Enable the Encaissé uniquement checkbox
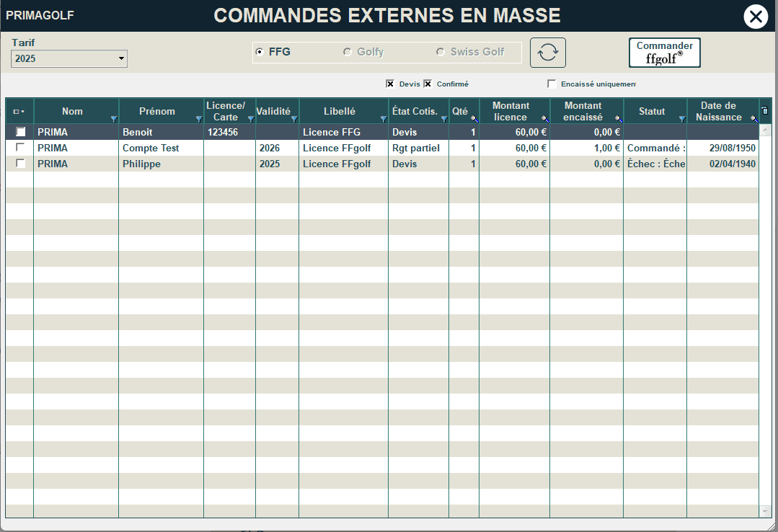The image size is (778, 532). [x=552, y=84]
